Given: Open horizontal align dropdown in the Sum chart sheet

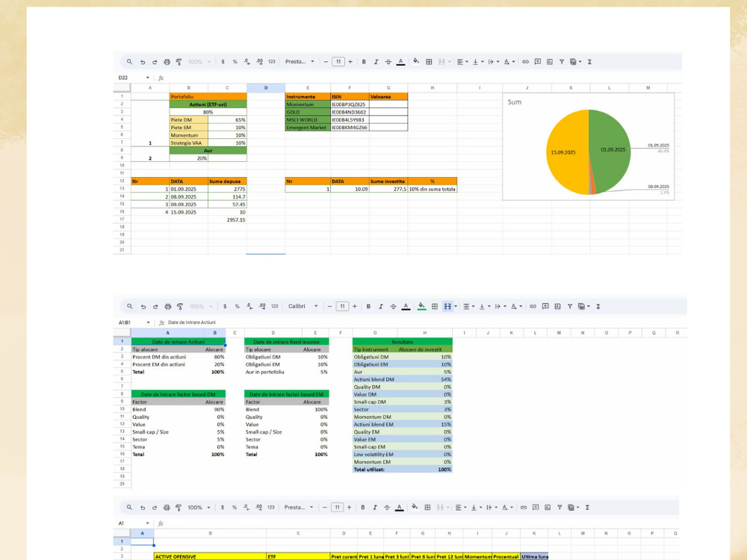Looking at the screenshot, I should 462,62.
